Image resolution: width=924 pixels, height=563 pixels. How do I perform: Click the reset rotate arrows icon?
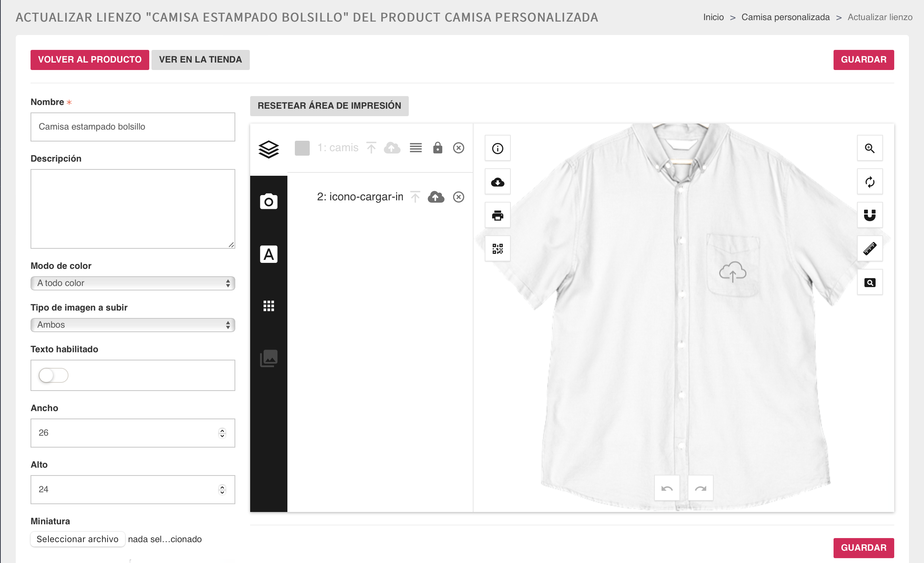pos(870,182)
